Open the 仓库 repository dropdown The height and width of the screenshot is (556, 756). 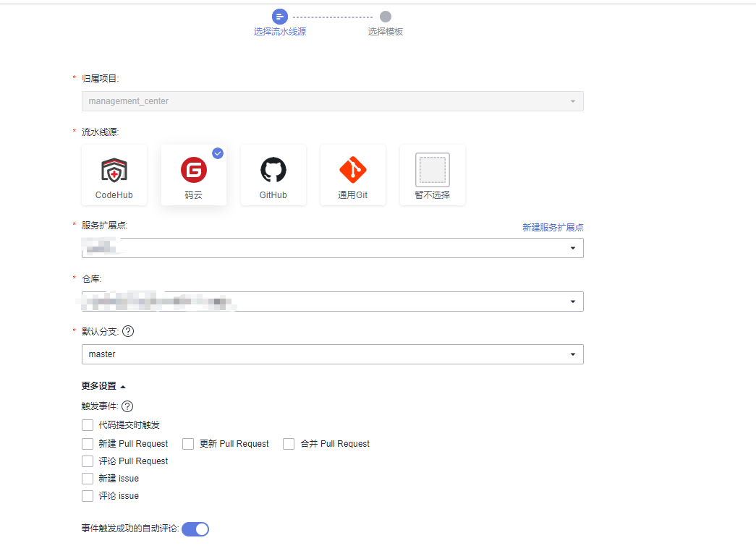point(333,301)
